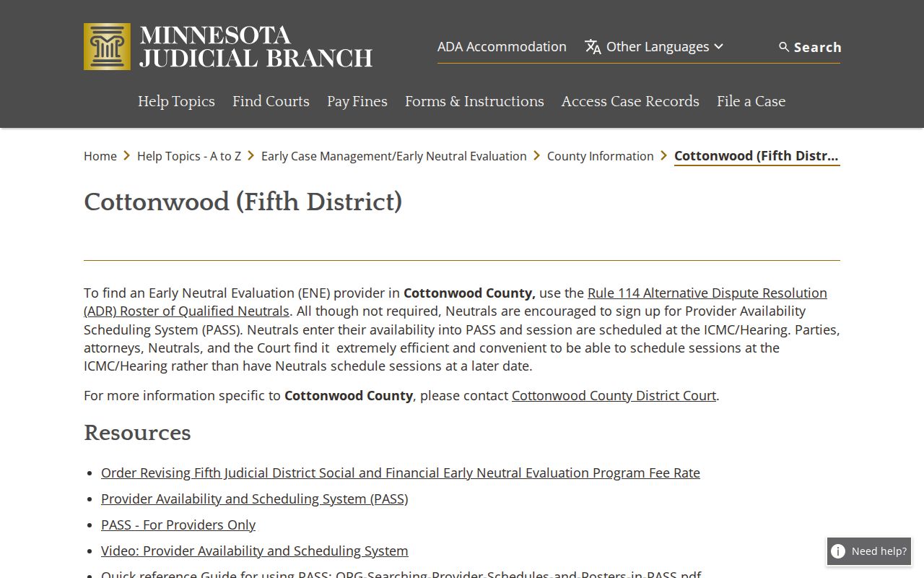Open Order Revising Fifth Judicial District link

click(x=401, y=473)
